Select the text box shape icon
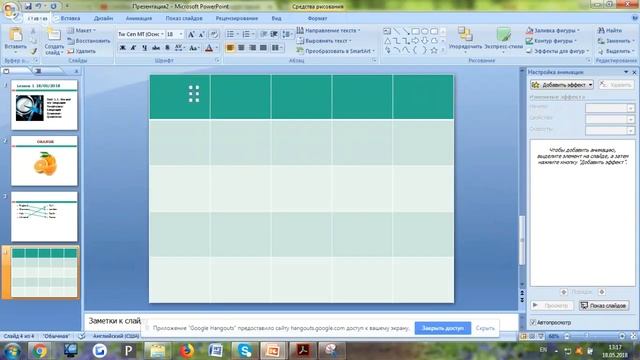 [387, 31]
